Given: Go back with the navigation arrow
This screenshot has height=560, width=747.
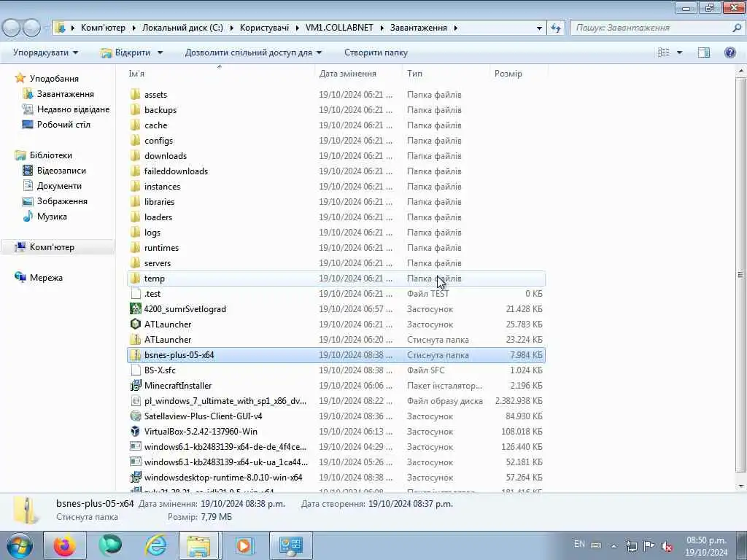Looking at the screenshot, I should [x=12, y=28].
